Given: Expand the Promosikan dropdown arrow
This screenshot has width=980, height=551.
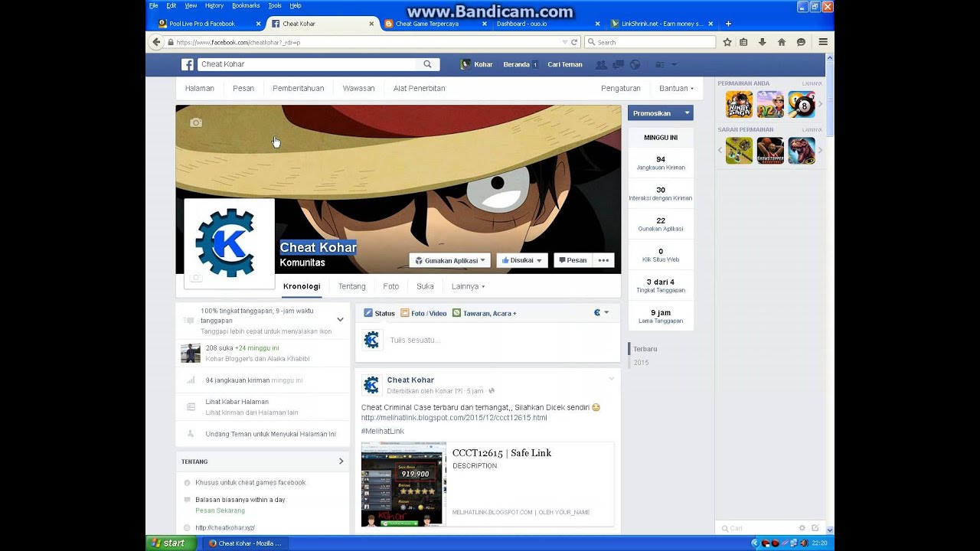Looking at the screenshot, I should pyautogui.click(x=687, y=113).
